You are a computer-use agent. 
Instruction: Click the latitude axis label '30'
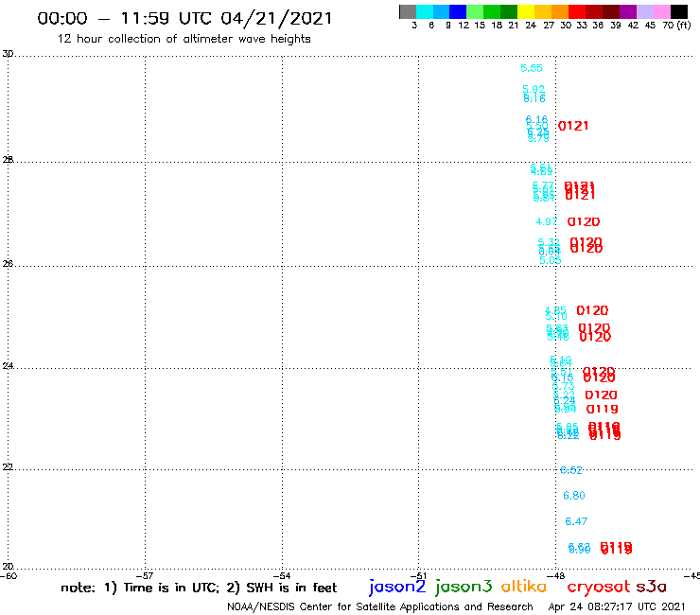click(8, 54)
